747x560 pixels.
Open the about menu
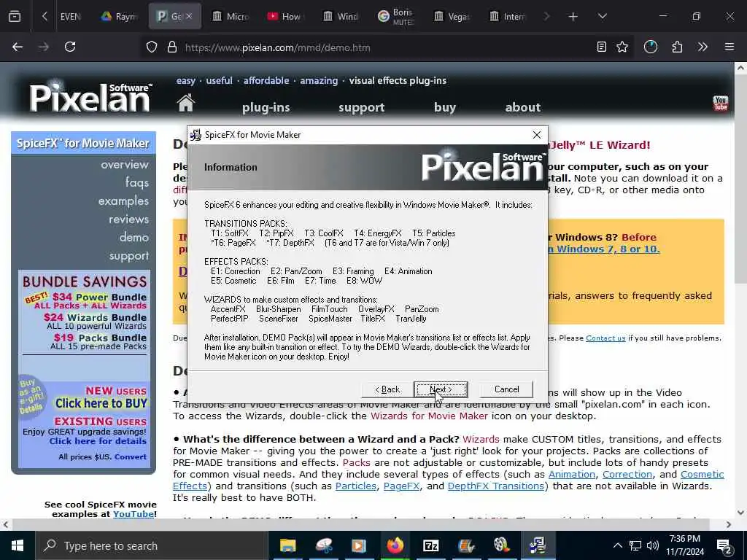click(522, 107)
